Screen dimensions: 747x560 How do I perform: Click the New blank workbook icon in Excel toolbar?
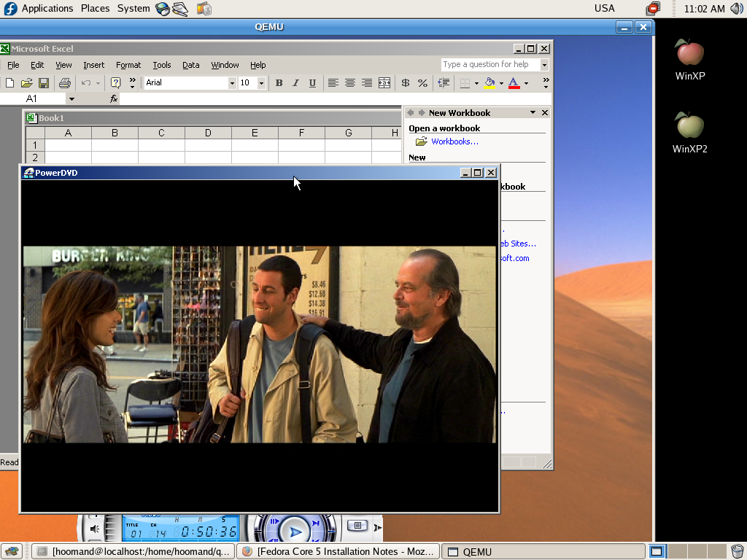[x=9, y=83]
